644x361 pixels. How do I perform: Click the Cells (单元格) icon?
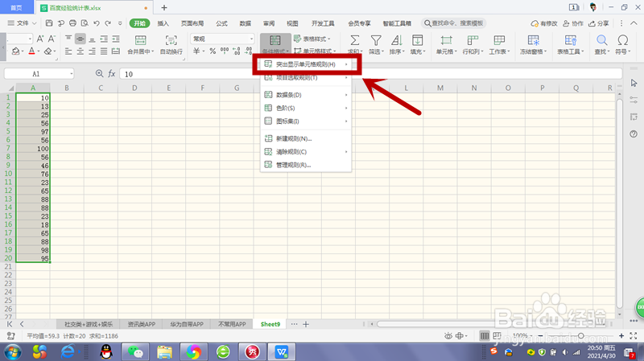(446, 40)
